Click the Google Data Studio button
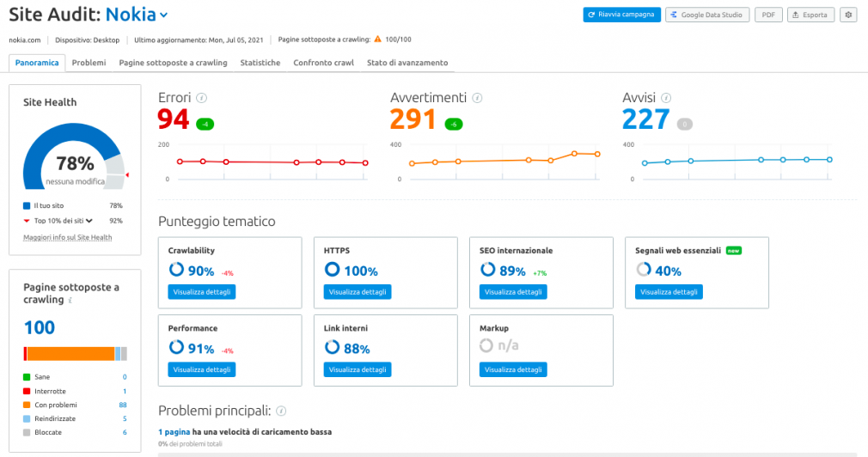This screenshot has height=457, width=868. pyautogui.click(x=707, y=15)
